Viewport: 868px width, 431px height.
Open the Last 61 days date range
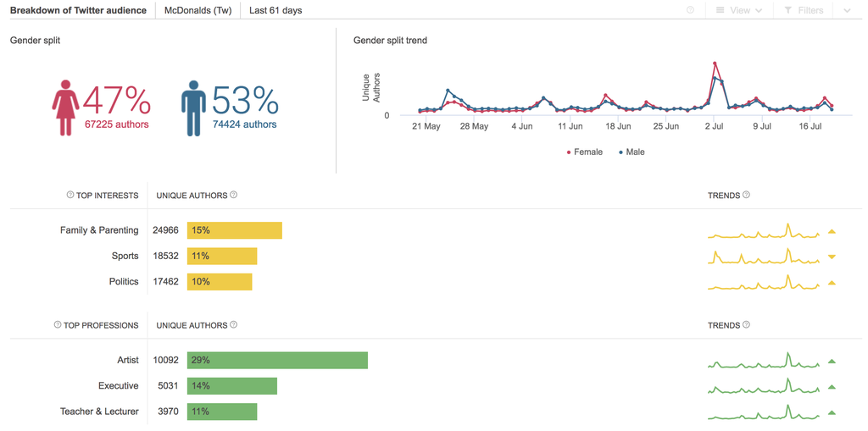(275, 10)
